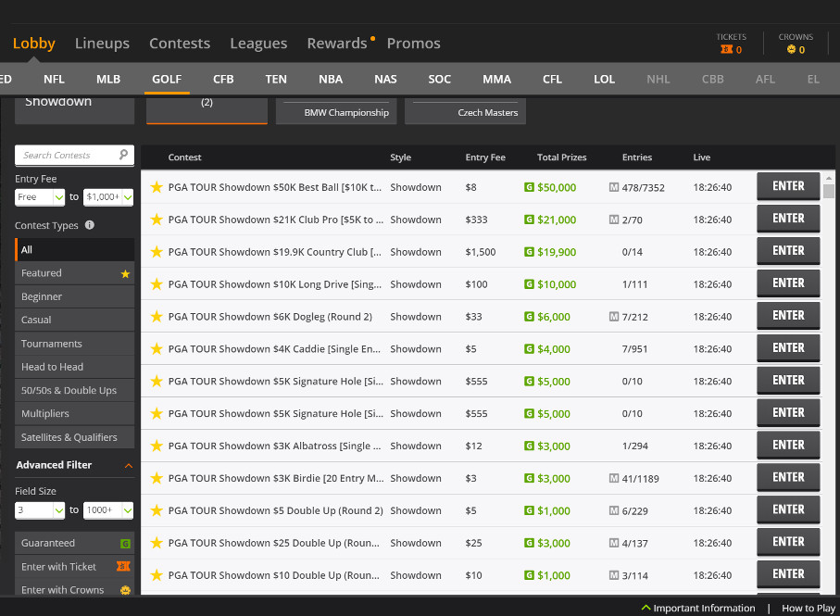Click the star beside $10K Long Drive contest

tap(157, 283)
